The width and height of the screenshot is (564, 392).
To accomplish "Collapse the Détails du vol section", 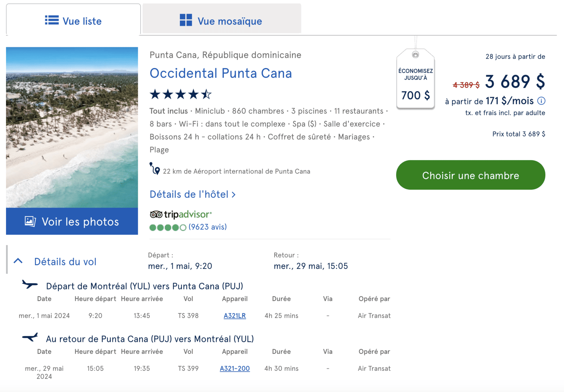I will [18, 261].
